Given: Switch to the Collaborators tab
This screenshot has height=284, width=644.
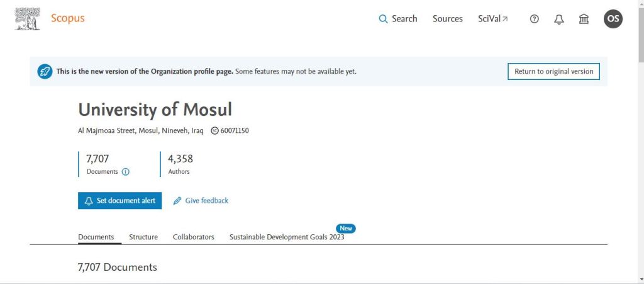Looking at the screenshot, I should tap(193, 237).
